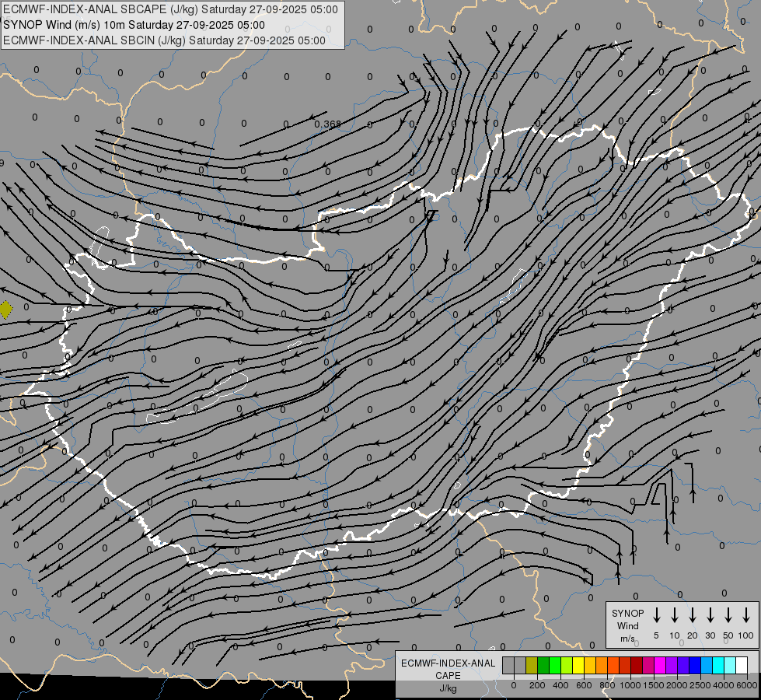Click the SYNOP wind arrow labeled 5
Image resolution: width=761 pixels, height=700 pixels.
pos(656,615)
